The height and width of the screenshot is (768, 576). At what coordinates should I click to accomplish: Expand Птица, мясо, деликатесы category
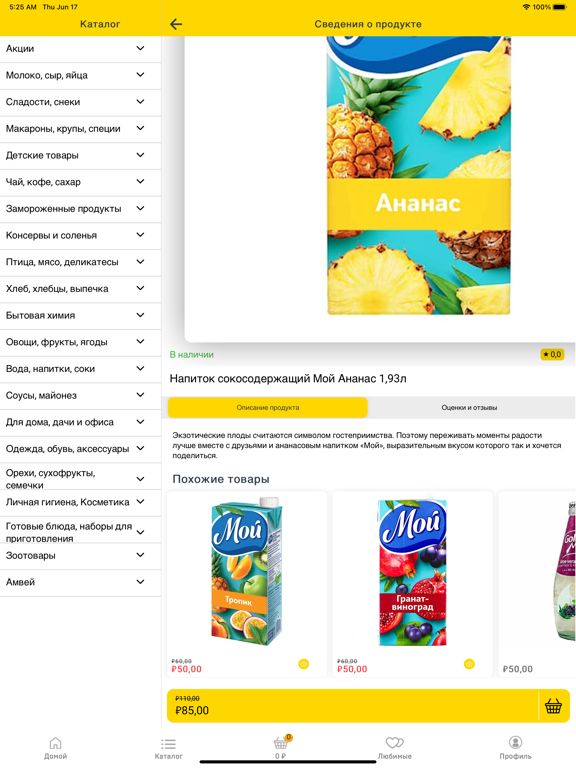(x=80, y=262)
